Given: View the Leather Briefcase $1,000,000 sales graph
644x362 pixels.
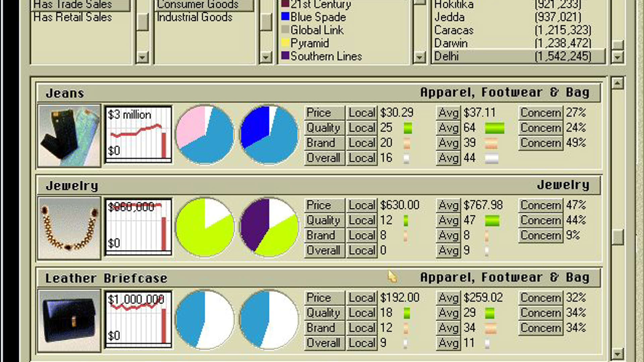Looking at the screenshot, I should [138, 319].
